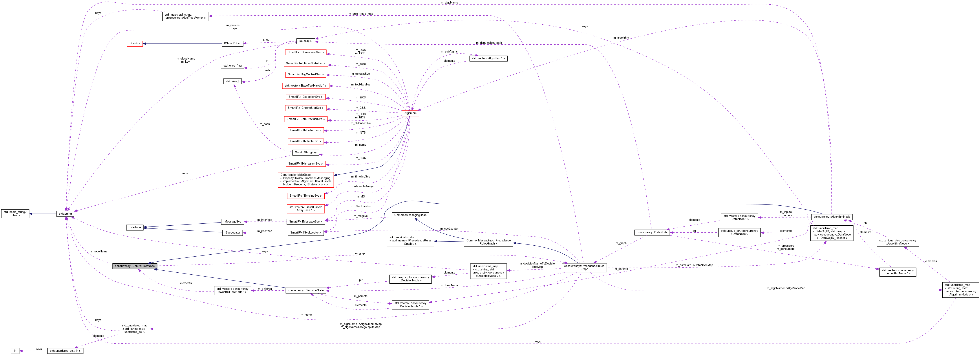Select the std::unordered_set< K > node

[x=66, y=350]
